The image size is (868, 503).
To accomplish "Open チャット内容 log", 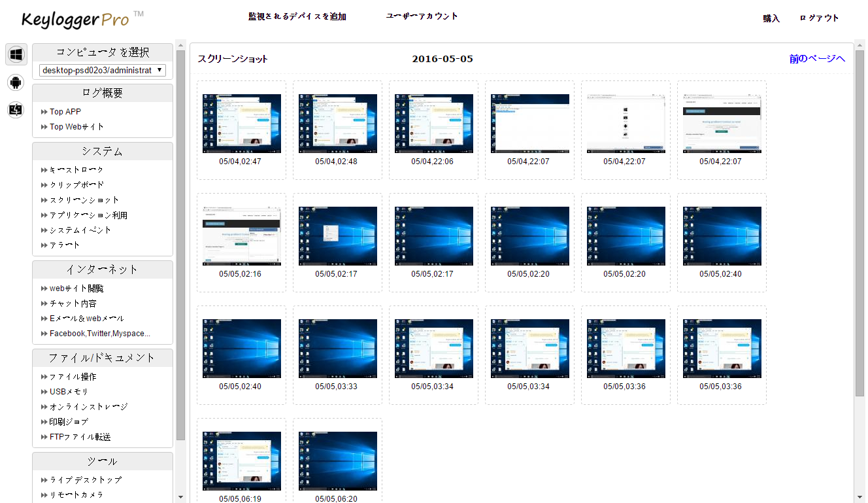I will [73, 304].
